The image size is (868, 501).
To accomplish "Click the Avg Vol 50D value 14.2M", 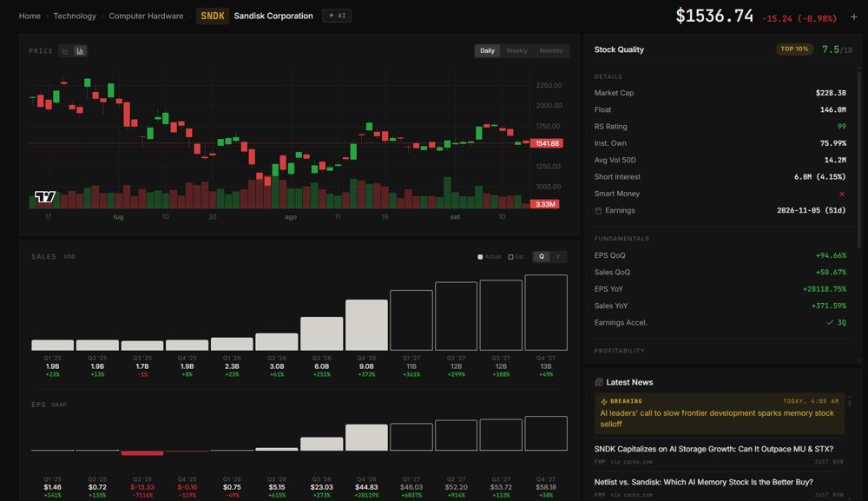I will [835, 160].
